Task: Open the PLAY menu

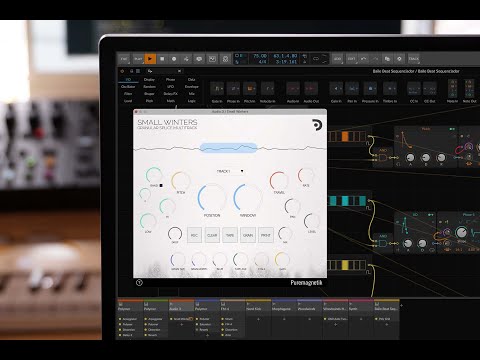Action: (x=138, y=59)
